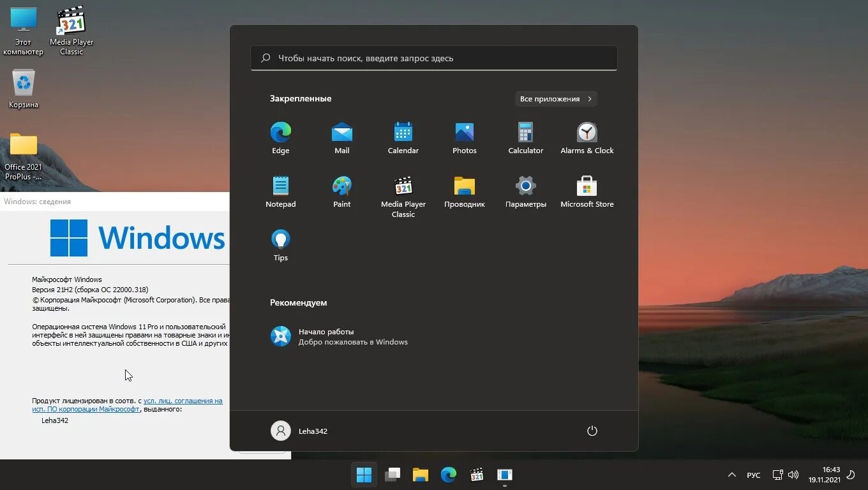Launch Media Player Classic in Start menu

[403, 197]
